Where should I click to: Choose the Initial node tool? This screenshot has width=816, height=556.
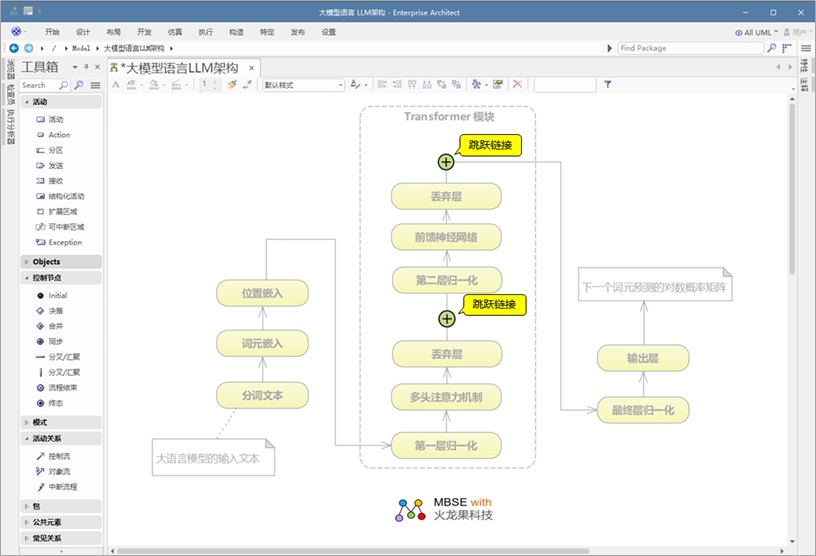[57, 296]
